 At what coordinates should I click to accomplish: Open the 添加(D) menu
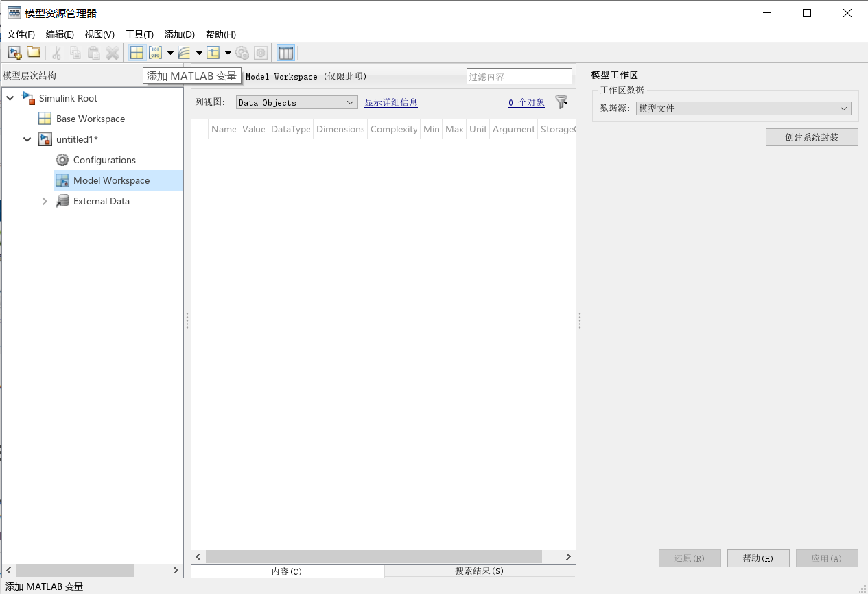click(178, 34)
